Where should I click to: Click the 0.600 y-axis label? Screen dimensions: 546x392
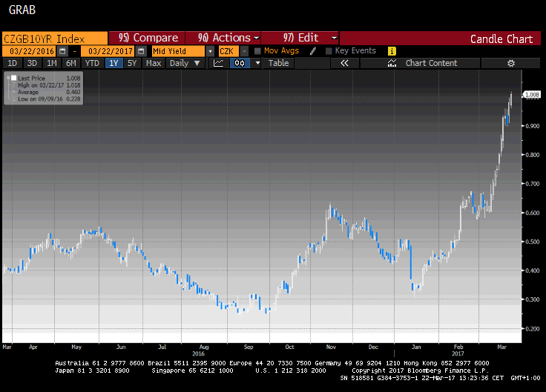coord(533,213)
